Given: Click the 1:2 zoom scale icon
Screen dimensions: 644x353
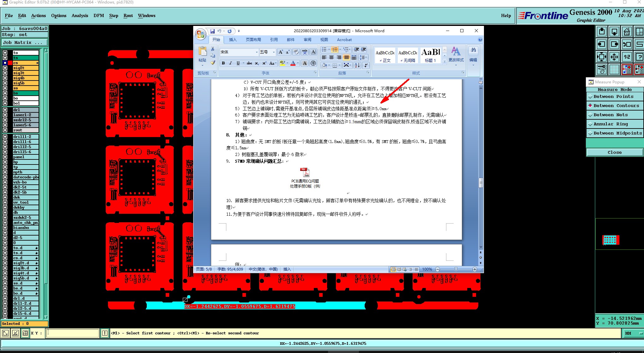Looking at the screenshot, I should [627, 57].
